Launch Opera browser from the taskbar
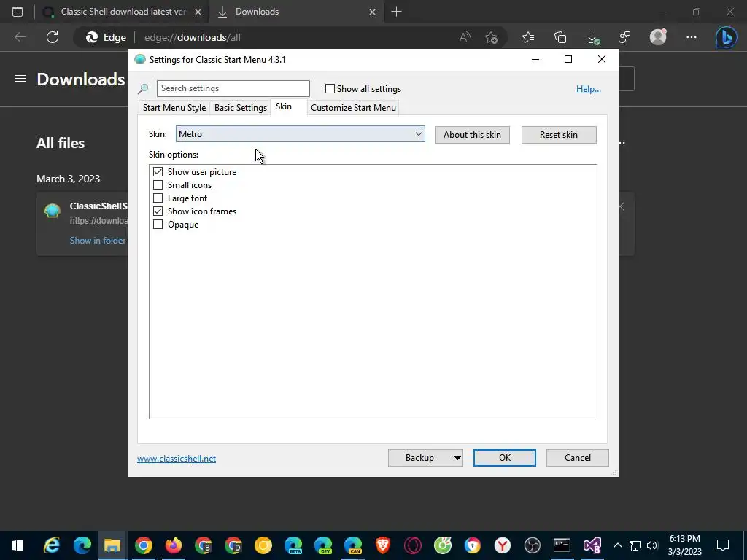The width and height of the screenshot is (747, 560). [x=413, y=545]
